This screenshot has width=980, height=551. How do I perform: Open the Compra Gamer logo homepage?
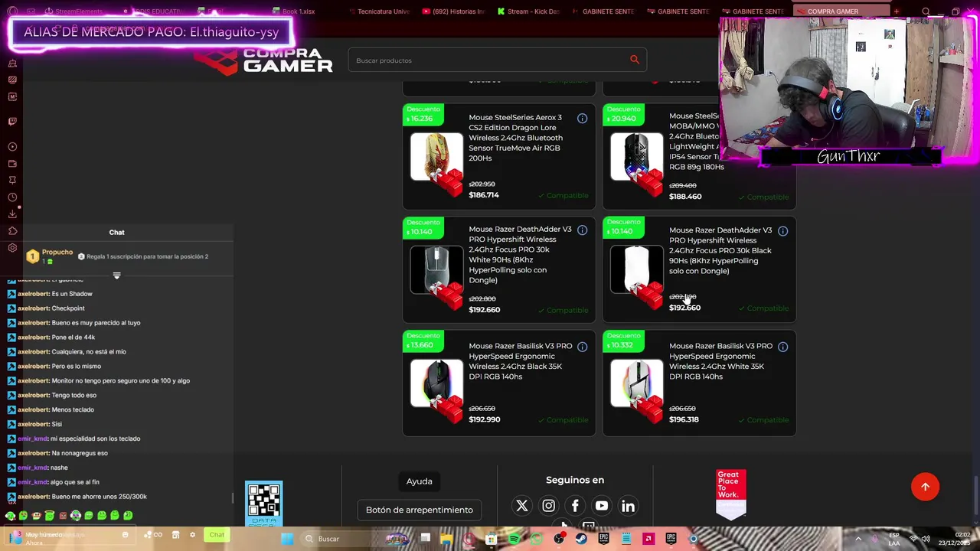[264, 60]
